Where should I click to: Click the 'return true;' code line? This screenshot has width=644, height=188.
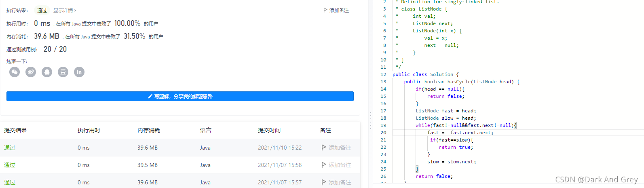(456, 147)
